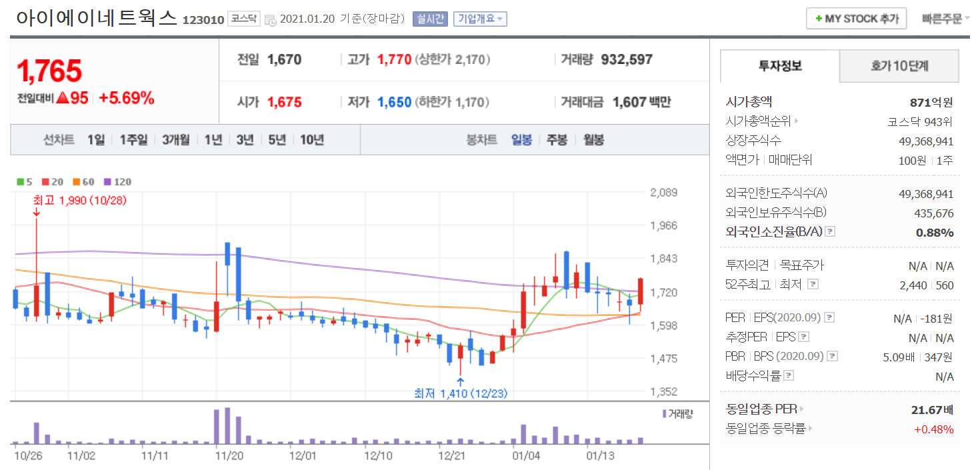Click the 배당수익률 help icon

tap(790, 376)
